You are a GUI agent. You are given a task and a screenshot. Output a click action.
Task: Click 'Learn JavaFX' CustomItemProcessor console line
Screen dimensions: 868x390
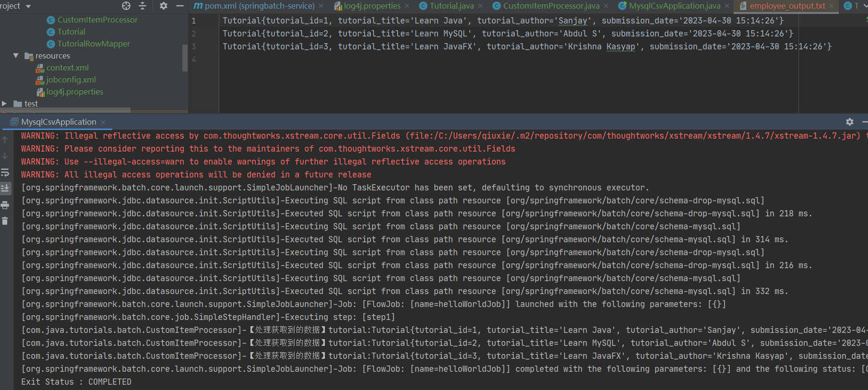coord(444,356)
